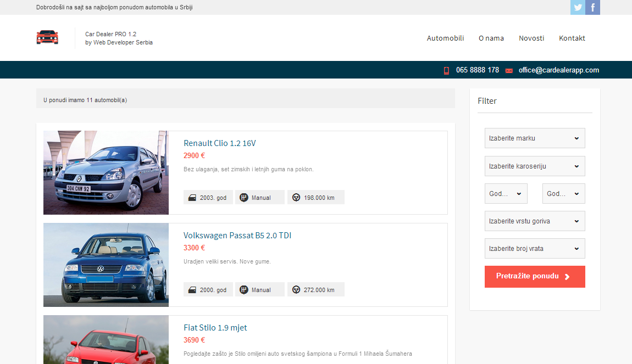Image resolution: width=632 pixels, height=364 pixels.
Task: Click the office@cardealerapp.com email address
Action: [559, 70]
